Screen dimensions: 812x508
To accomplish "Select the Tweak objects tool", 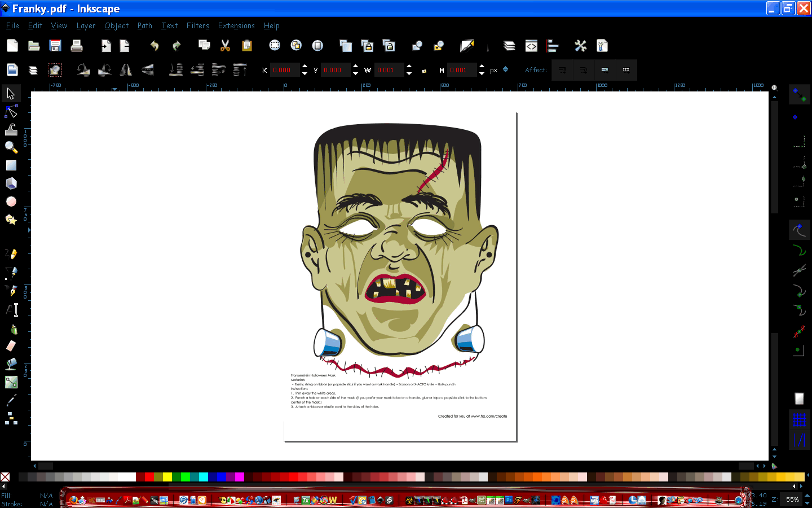I will [x=11, y=129].
